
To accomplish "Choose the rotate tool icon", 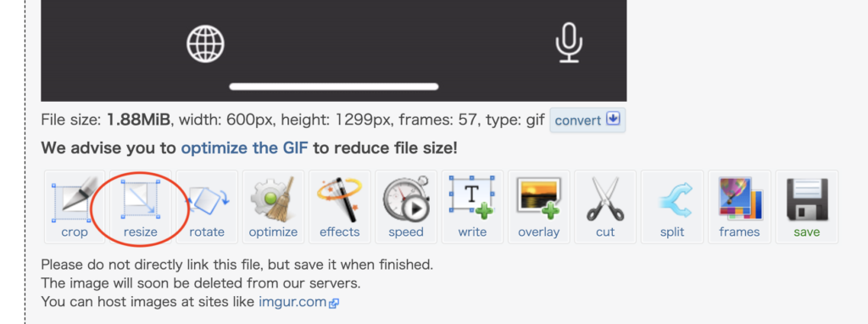I will (x=207, y=207).
